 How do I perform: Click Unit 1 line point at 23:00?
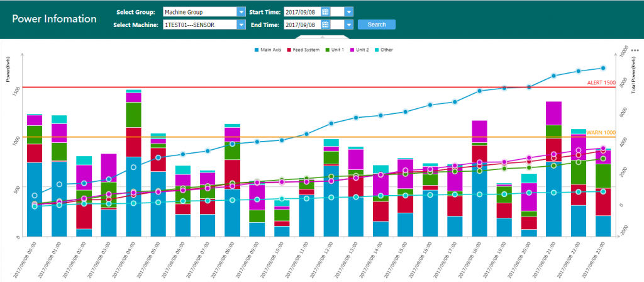point(603,159)
